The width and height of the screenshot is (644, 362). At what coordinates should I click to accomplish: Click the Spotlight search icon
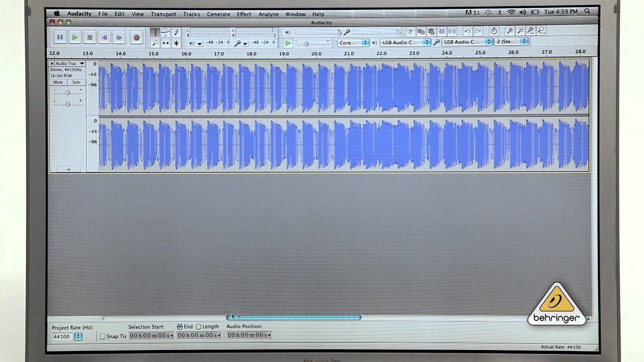(587, 12)
